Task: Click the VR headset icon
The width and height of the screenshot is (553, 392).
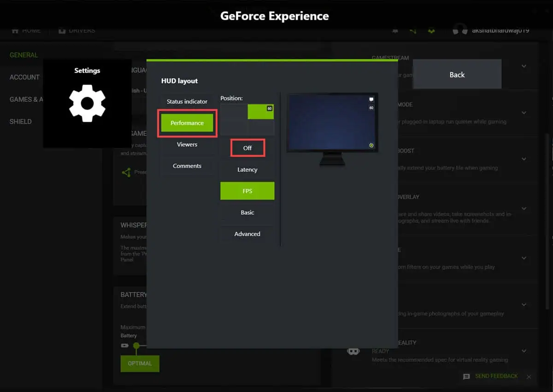Action: [x=353, y=351]
